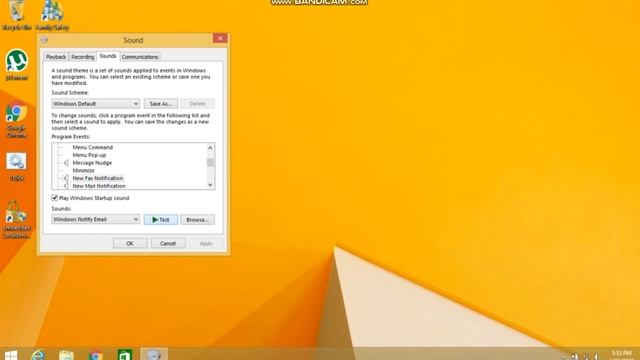This screenshot has height=360, width=640.
Task: Close the Sound dialog
Action: (220, 38)
